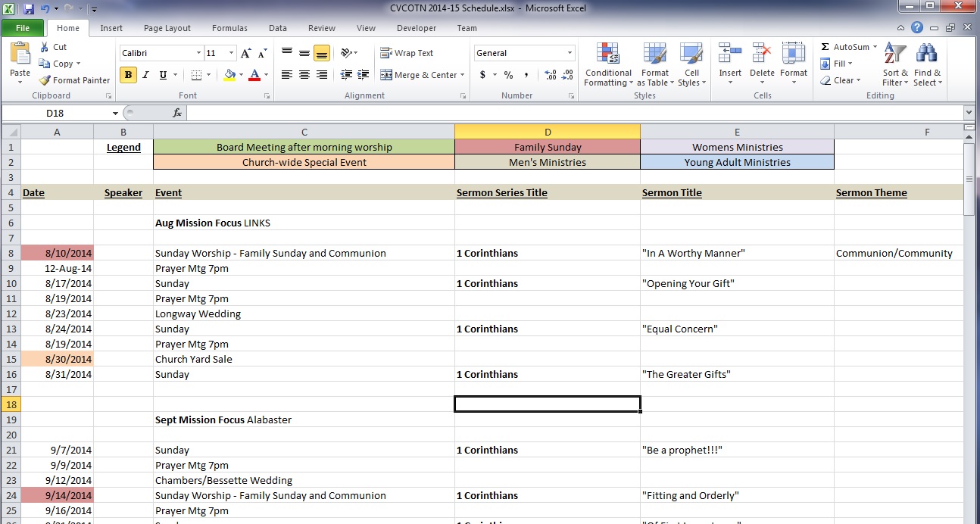Click inside the formula bar input
Screen dimensions: 980x524
coord(575,113)
